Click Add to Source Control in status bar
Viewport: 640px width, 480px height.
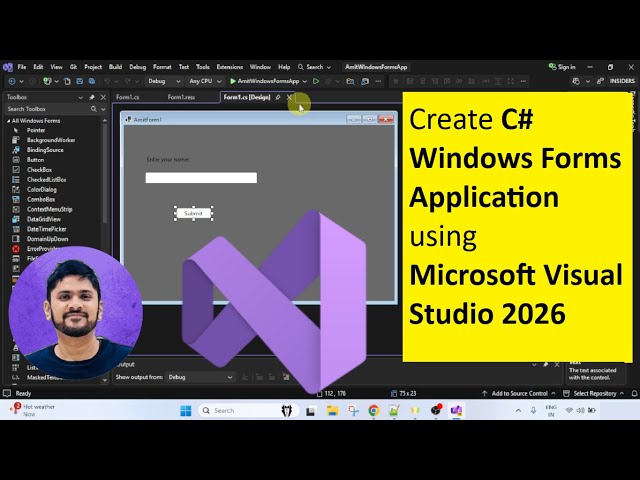[x=519, y=393]
